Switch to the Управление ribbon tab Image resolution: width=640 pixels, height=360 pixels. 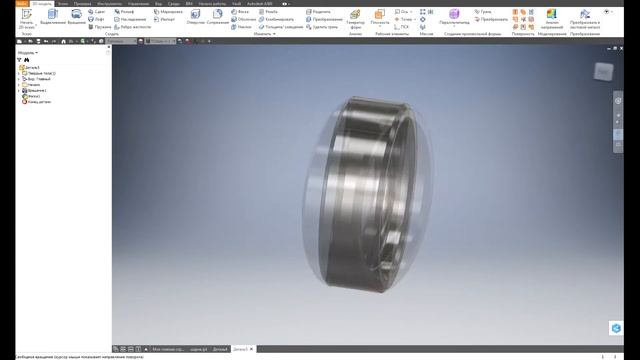pos(138,4)
